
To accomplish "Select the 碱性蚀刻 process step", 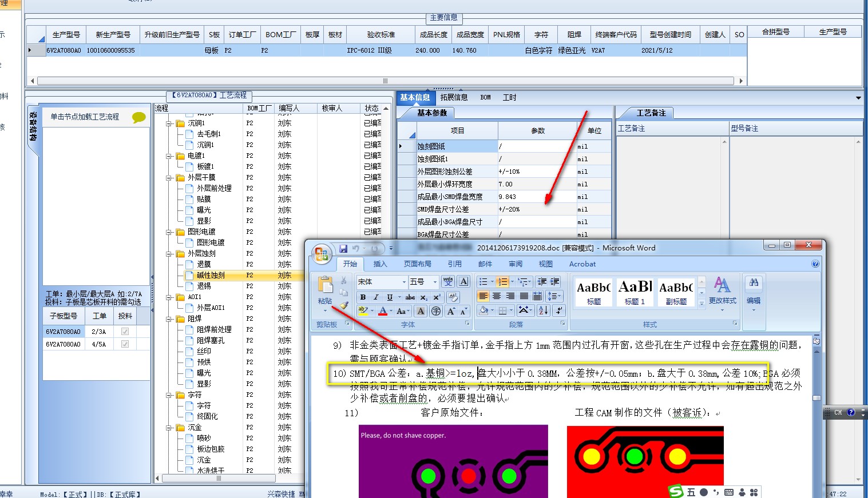I will (x=211, y=276).
